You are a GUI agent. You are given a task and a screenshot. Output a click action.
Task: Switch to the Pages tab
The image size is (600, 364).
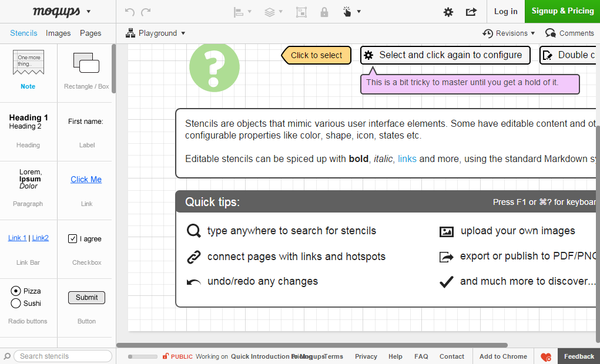tap(90, 33)
